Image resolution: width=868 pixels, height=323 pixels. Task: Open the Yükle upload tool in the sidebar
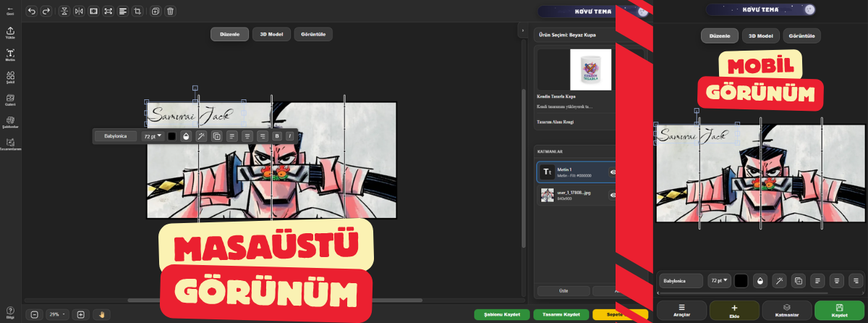pyautogui.click(x=10, y=33)
